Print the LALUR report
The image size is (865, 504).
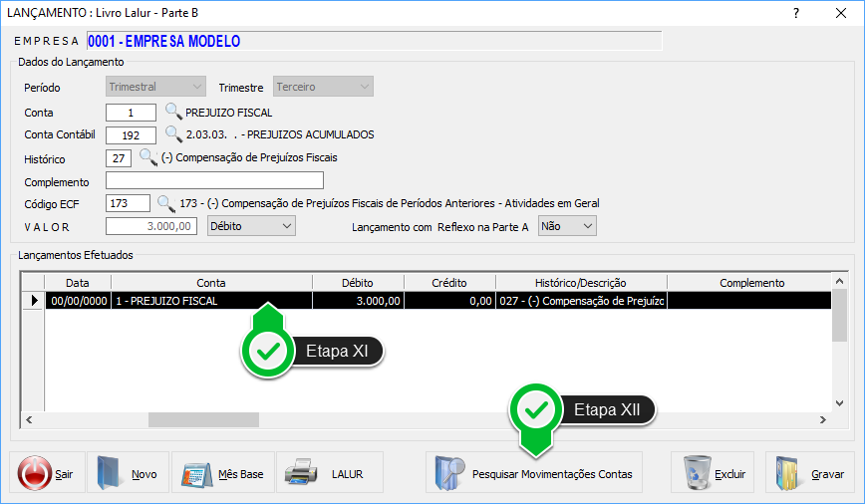point(329,473)
